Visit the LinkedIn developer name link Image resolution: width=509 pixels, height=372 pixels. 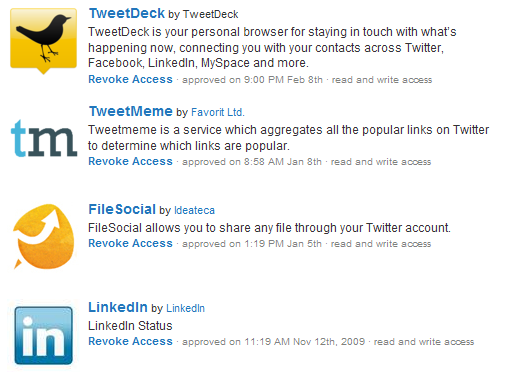(x=185, y=308)
